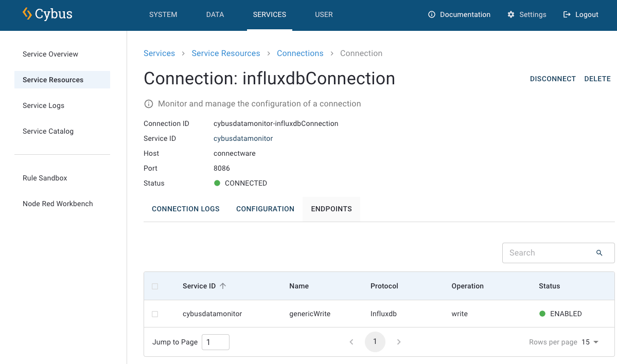
Task: Open the cybusdatamonitor Service ID link
Action: coord(243,138)
